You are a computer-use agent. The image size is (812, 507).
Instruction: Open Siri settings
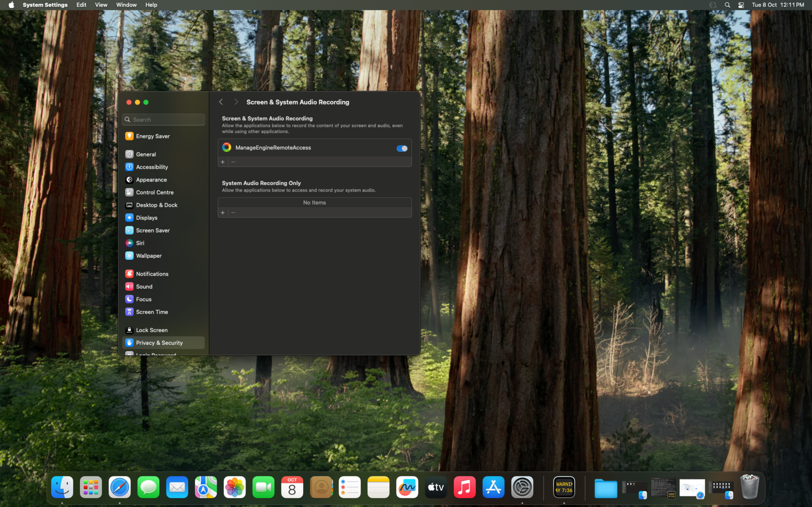coord(140,243)
